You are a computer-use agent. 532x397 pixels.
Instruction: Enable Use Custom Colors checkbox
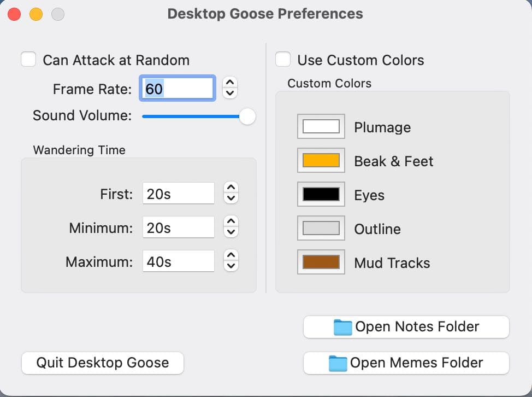(x=283, y=60)
